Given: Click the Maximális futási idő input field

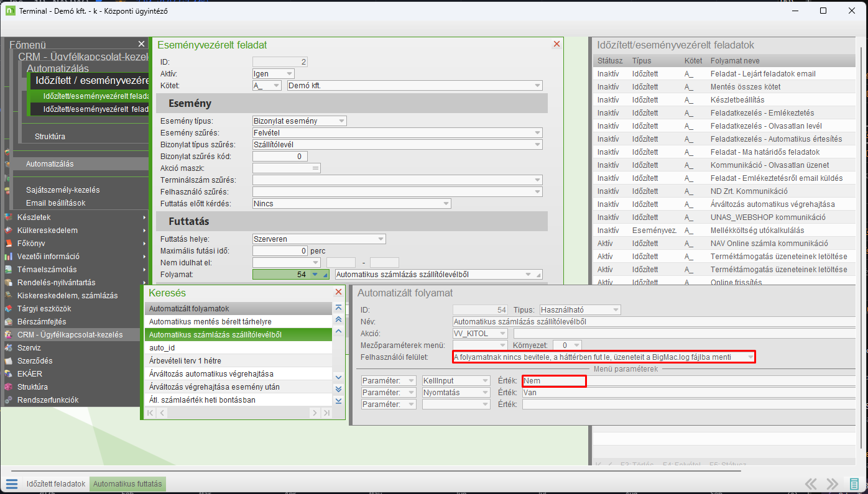Looking at the screenshot, I should click(x=280, y=251).
